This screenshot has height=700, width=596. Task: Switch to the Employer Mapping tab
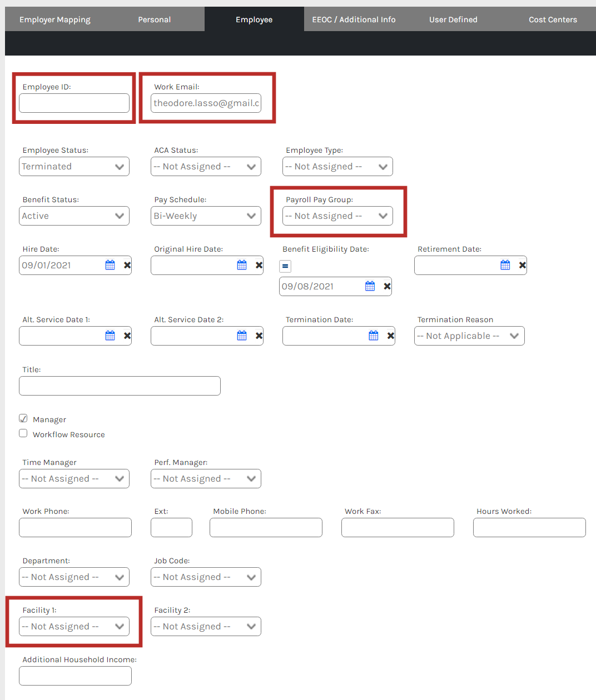tap(55, 19)
